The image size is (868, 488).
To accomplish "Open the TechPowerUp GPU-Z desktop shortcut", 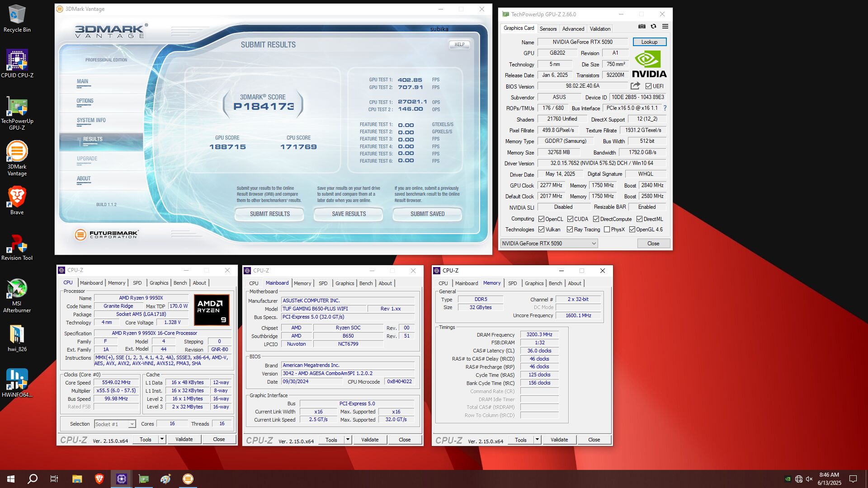I will [17, 113].
